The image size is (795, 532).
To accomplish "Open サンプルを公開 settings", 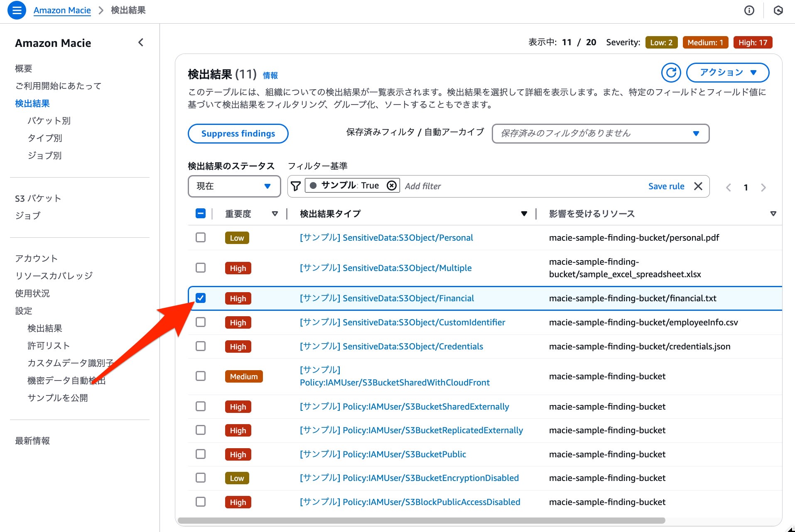I will tap(58, 398).
